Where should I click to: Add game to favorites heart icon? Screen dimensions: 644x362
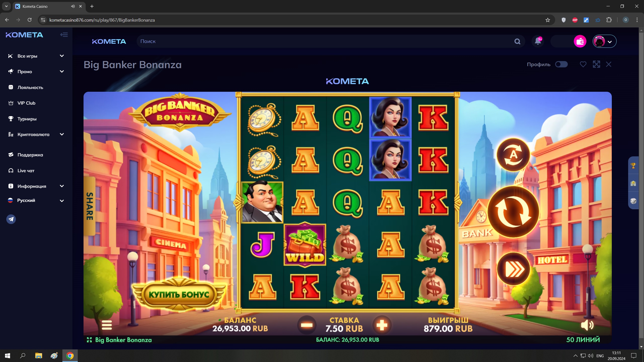click(583, 64)
